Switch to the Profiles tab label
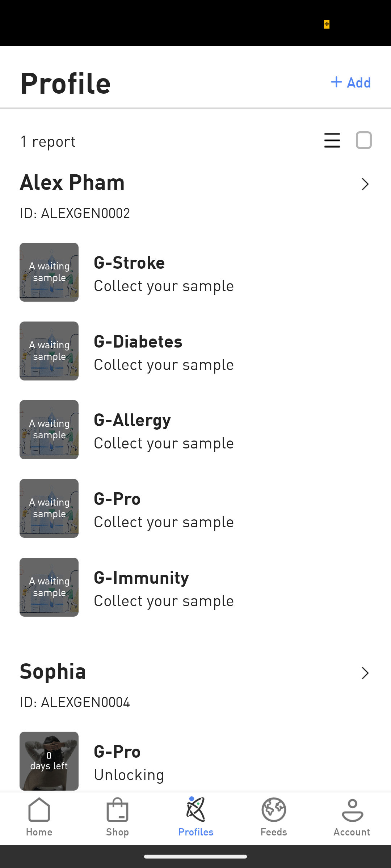 pyautogui.click(x=195, y=832)
